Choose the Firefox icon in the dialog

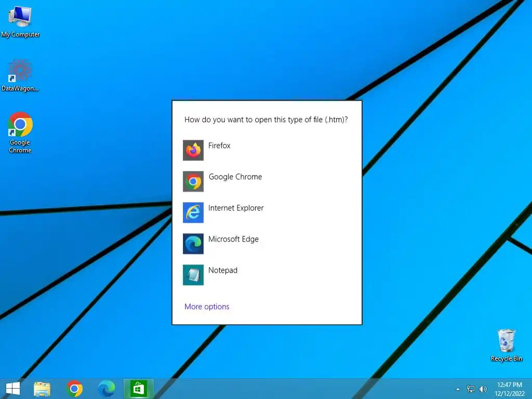tap(193, 150)
